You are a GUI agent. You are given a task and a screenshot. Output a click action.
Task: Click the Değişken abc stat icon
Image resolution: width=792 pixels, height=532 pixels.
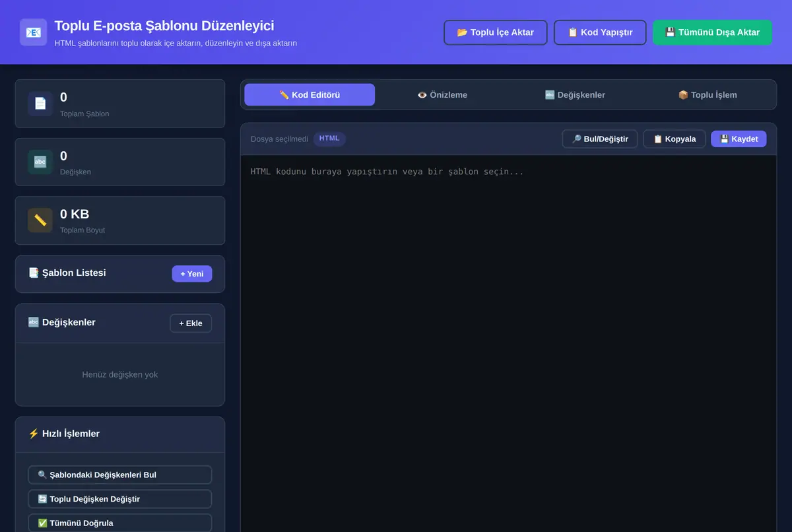click(40, 162)
